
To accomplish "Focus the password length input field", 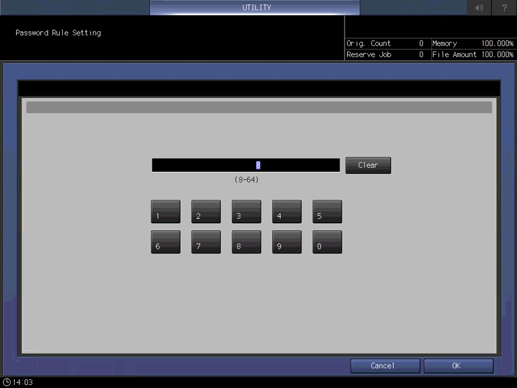I will 246,165.
